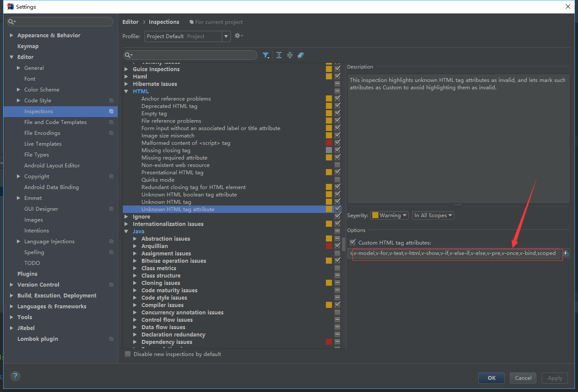Expand the Code Style node
The height and width of the screenshot is (392, 578).
pyautogui.click(x=18, y=101)
